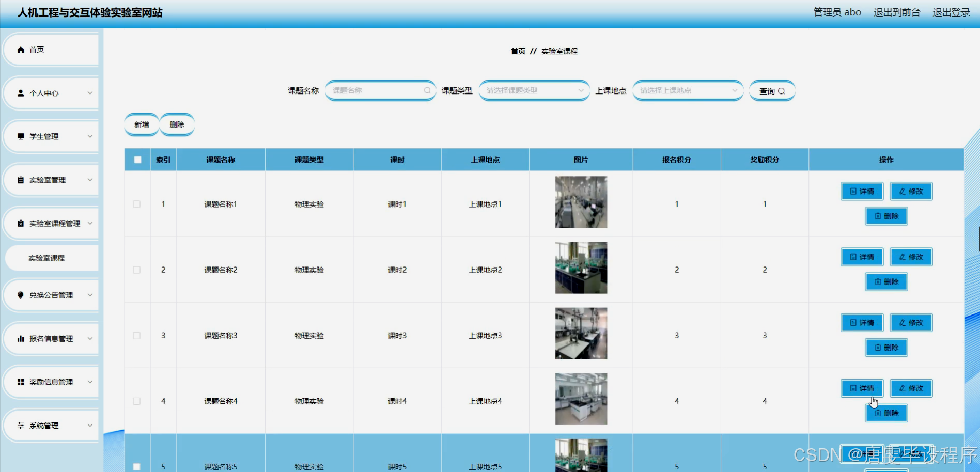This screenshot has width=980, height=472.
Task: Click the 查询 search button
Action: pyautogui.click(x=772, y=91)
